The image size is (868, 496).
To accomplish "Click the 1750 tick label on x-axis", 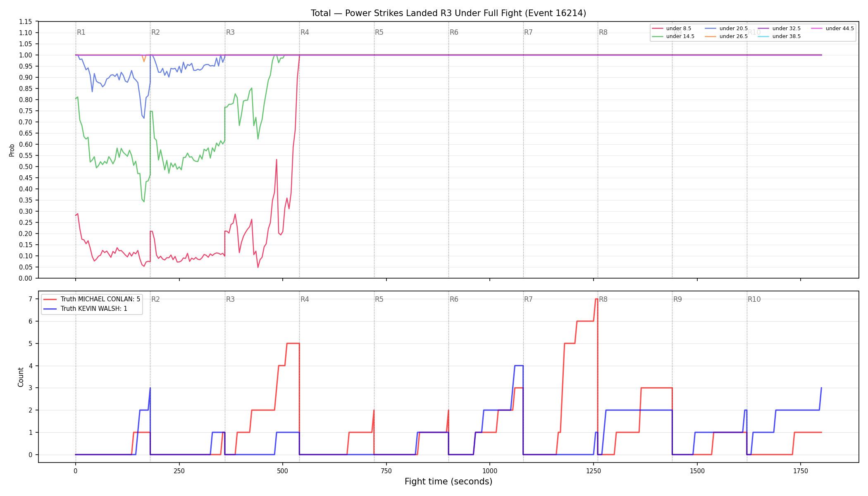I will coord(801,471).
